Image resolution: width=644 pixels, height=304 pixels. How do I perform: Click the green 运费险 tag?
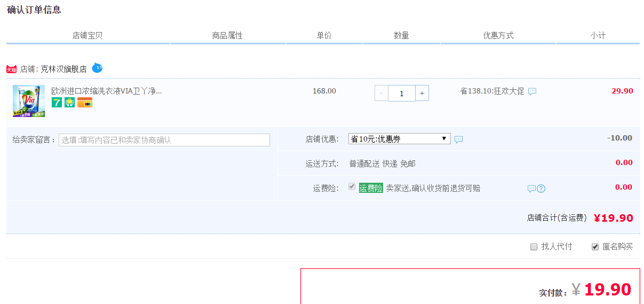point(371,188)
